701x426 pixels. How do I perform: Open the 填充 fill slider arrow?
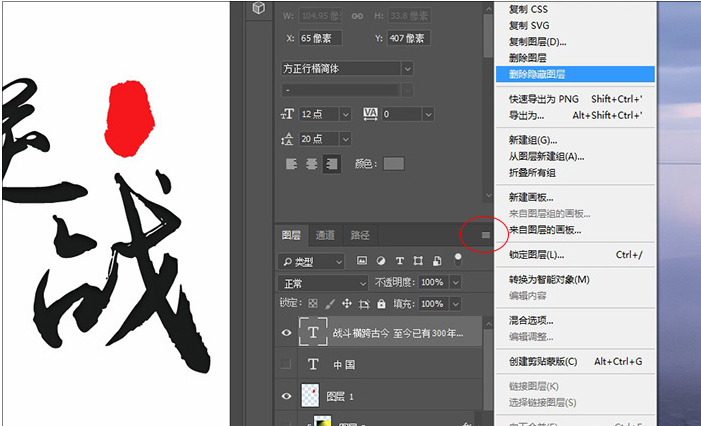point(455,304)
